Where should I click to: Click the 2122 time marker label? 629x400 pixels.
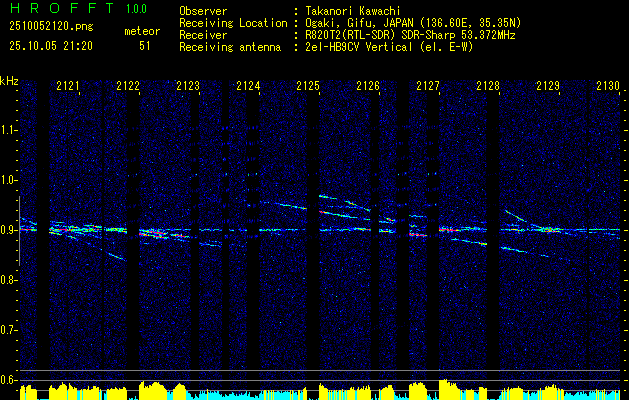coord(128,85)
